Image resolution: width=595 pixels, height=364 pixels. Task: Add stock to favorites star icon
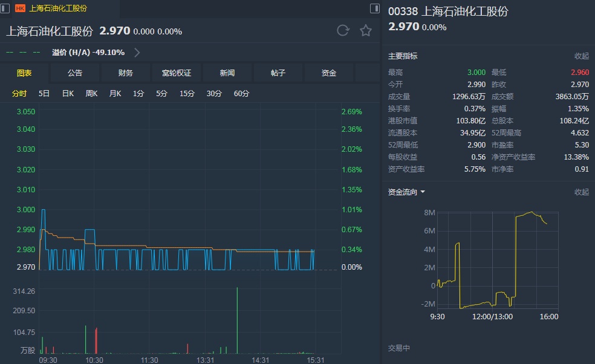point(366,30)
